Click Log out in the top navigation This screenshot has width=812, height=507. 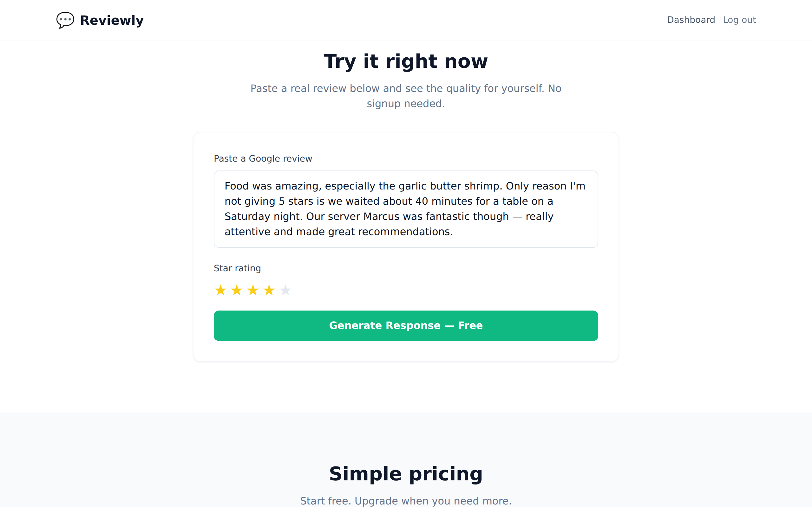pos(740,20)
